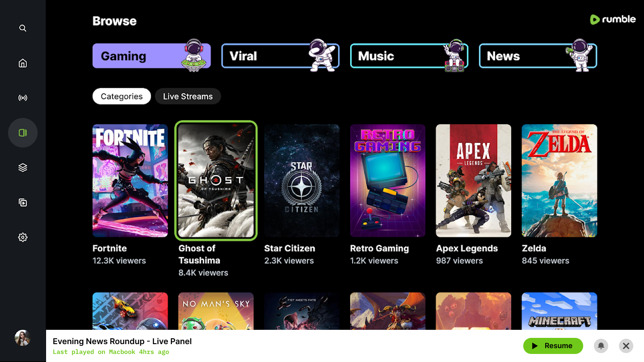Screen dimensions: 644x362
Task: Click the '2.3K viewers' count
Action: click(289, 261)
